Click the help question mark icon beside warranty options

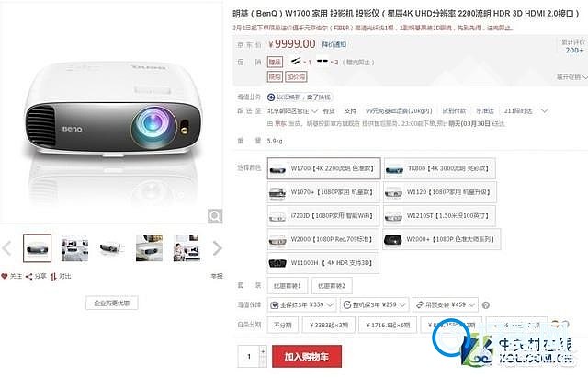coord(486,305)
